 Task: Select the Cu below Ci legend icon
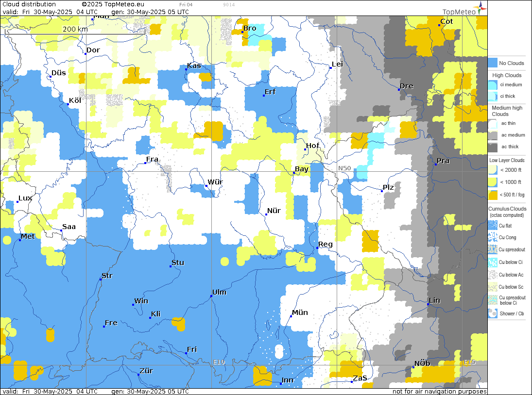pyautogui.click(x=493, y=262)
